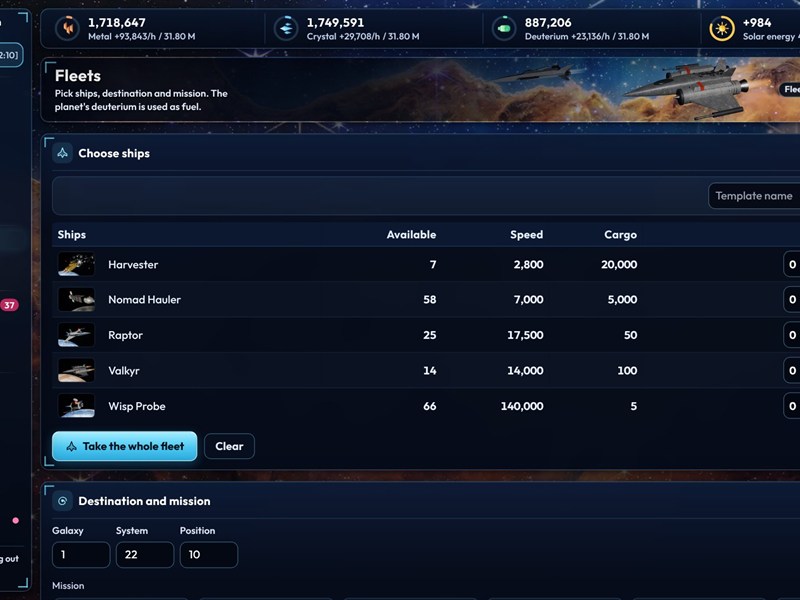Viewport: 800px width, 600px height.
Task: Click Take the whole fleet button
Action: [124, 446]
